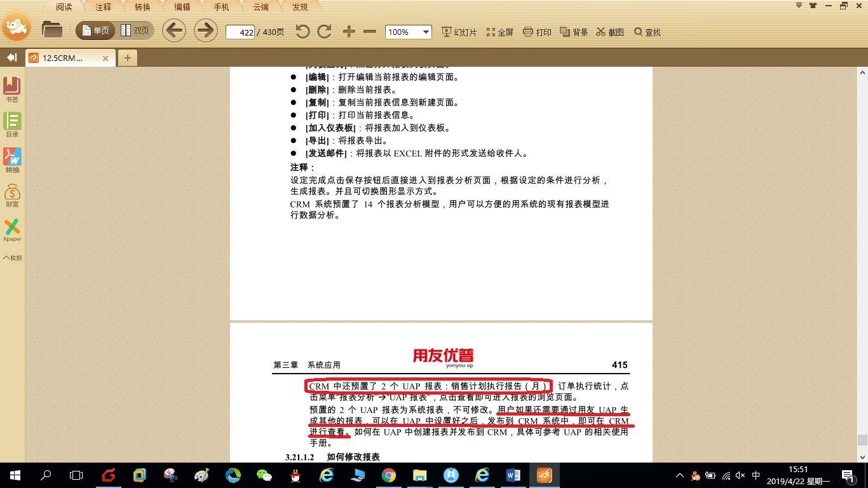The width and height of the screenshot is (868, 488).
Task: Open Windows taskbar search
Action: tap(46, 475)
